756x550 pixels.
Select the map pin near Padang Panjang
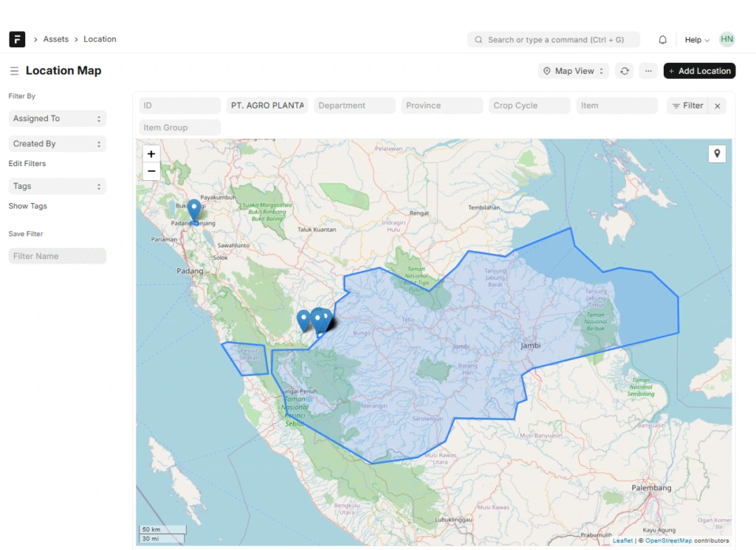(x=194, y=211)
